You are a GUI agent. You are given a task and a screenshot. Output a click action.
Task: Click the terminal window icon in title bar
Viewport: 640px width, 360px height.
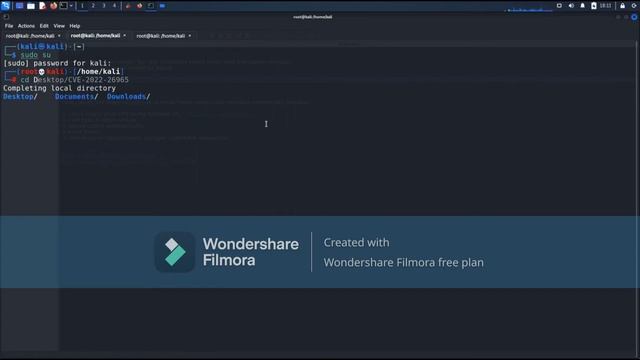(6, 17)
